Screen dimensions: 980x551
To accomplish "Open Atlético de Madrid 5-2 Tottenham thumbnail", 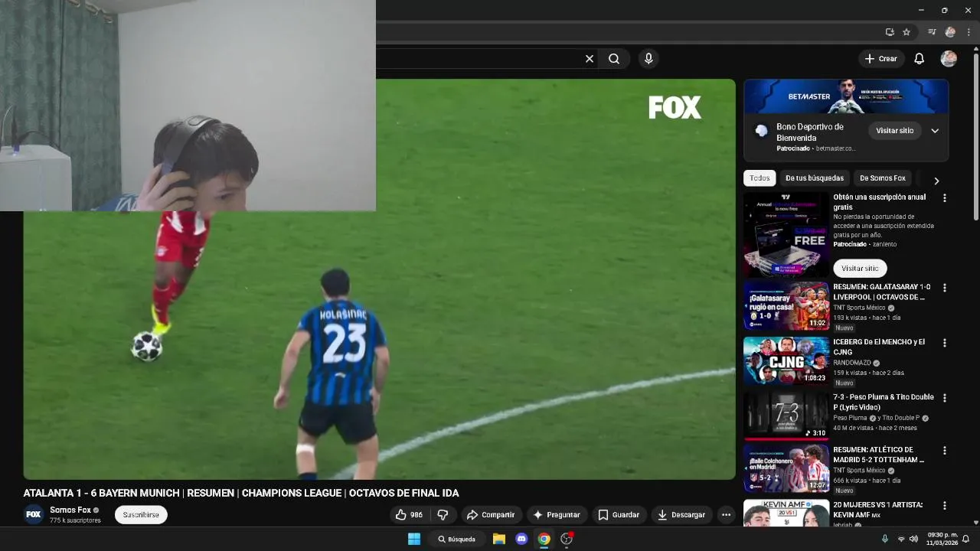I will 786,468.
